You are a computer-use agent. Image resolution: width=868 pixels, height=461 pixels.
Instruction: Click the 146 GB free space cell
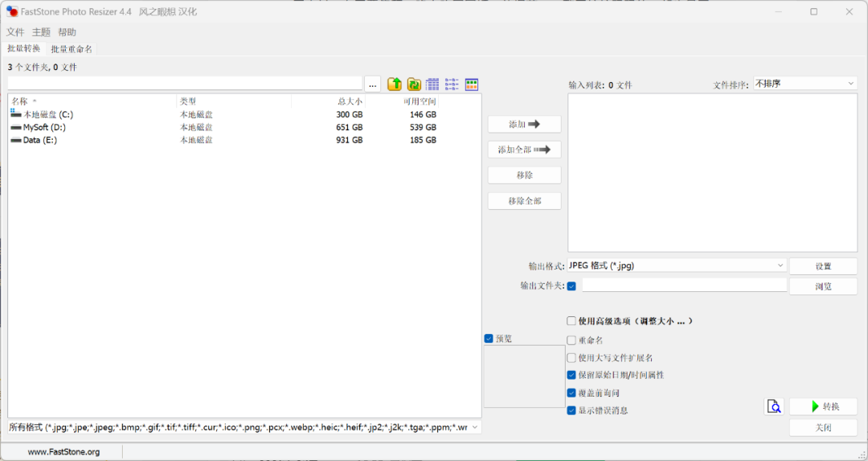point(423,115)
